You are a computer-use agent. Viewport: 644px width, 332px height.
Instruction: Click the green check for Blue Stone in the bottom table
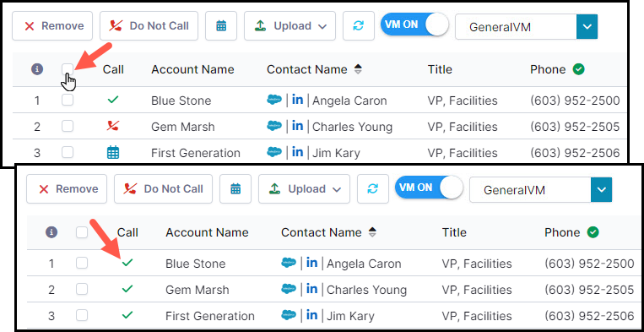(x=127, y=263)
